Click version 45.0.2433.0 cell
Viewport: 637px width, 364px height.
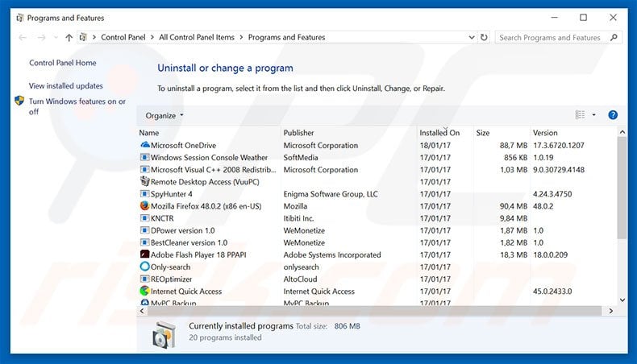(552, 291)
